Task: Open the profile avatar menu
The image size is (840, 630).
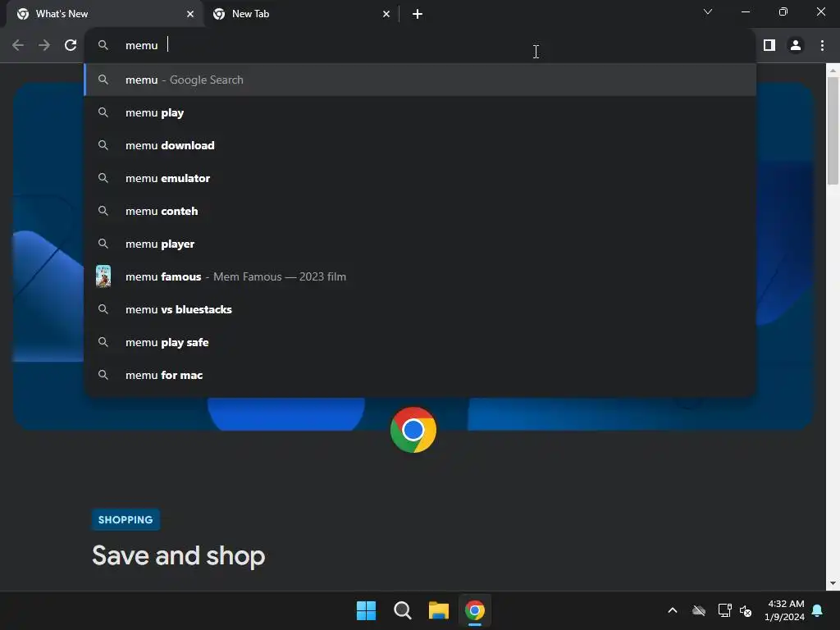Action: point(796,46)
